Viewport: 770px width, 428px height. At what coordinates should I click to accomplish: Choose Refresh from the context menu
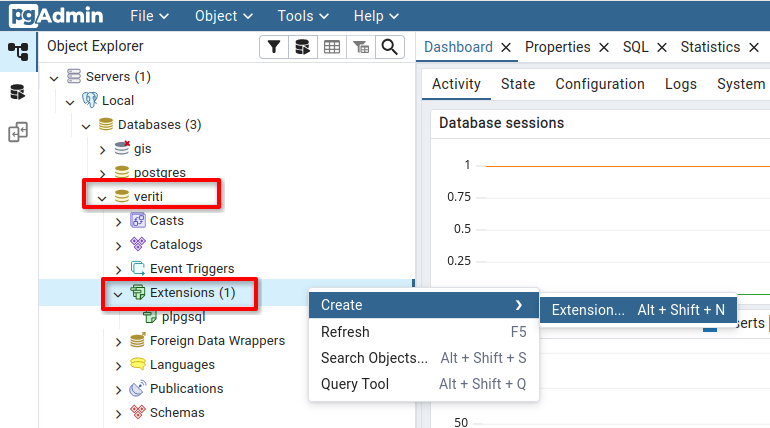(x=424, y=332)
